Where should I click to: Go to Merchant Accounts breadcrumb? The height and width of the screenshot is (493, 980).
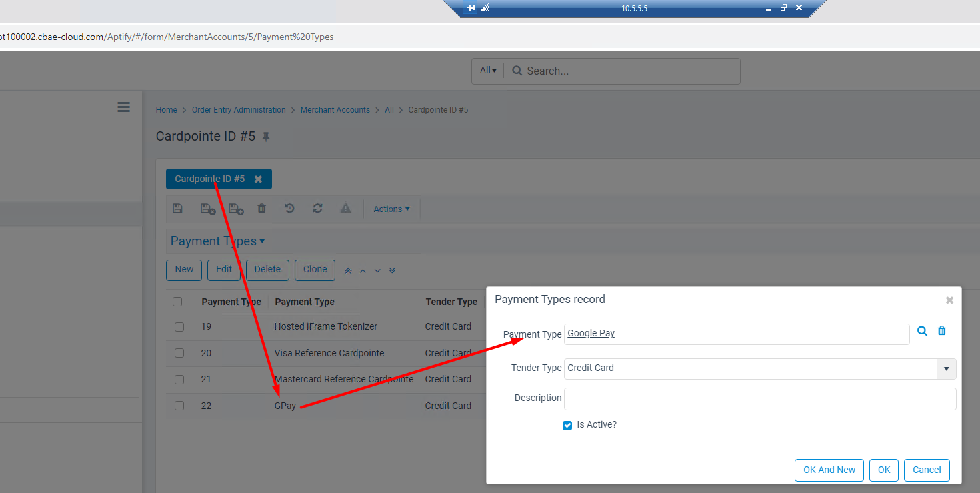[335, 110]
